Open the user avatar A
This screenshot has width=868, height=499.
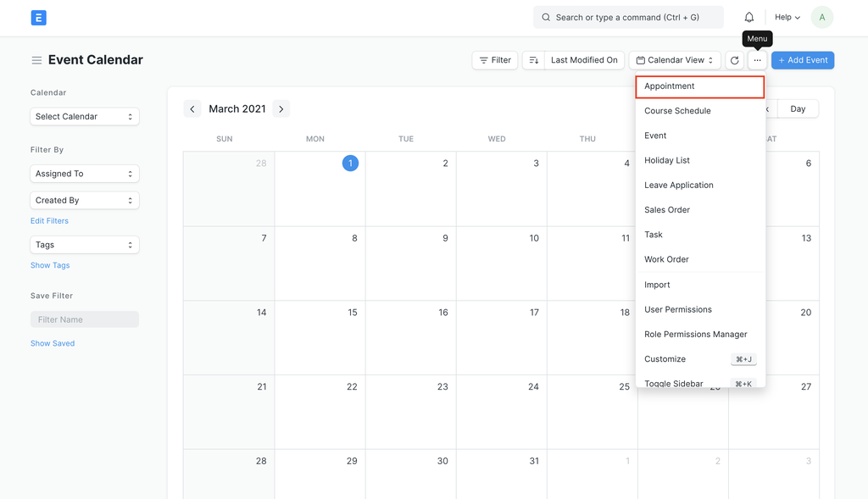point(822,17)
